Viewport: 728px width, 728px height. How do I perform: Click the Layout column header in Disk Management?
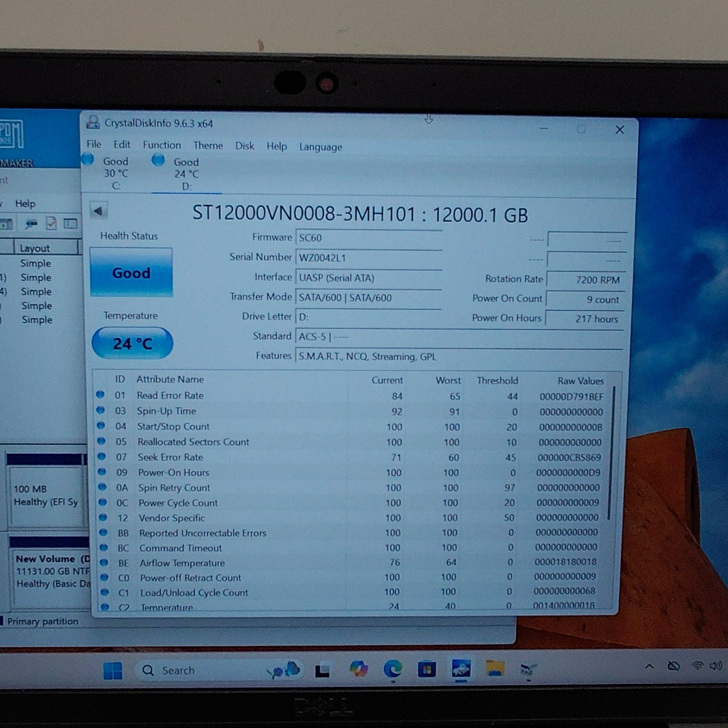tap(46, 248)
